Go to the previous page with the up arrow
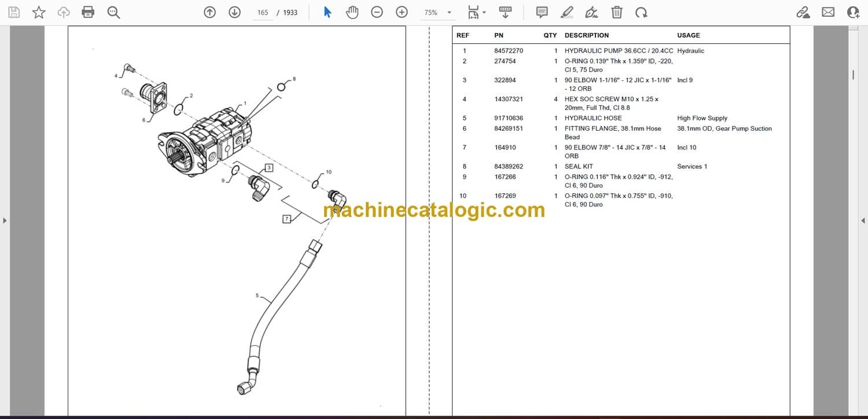Image resolution: width=868 pixels, height=419 pixels. point(210,12)
